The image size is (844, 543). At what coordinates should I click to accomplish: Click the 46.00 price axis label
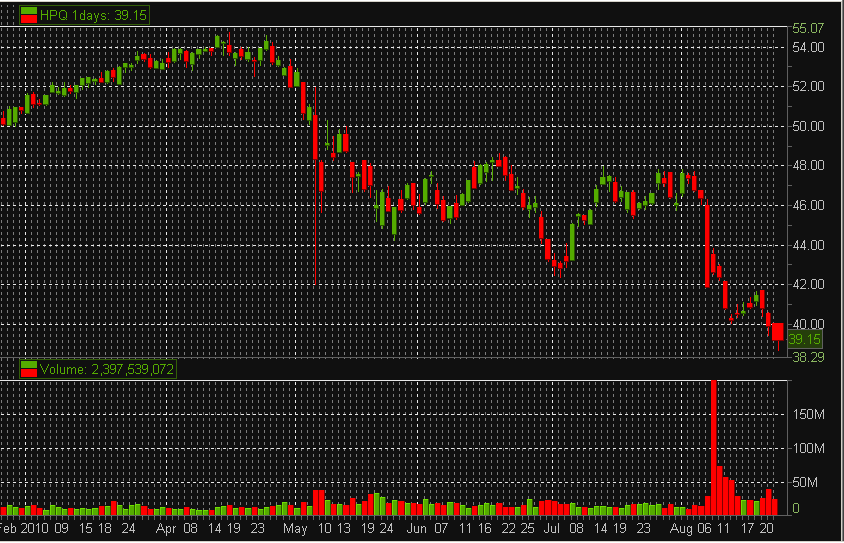click(808, 205)
